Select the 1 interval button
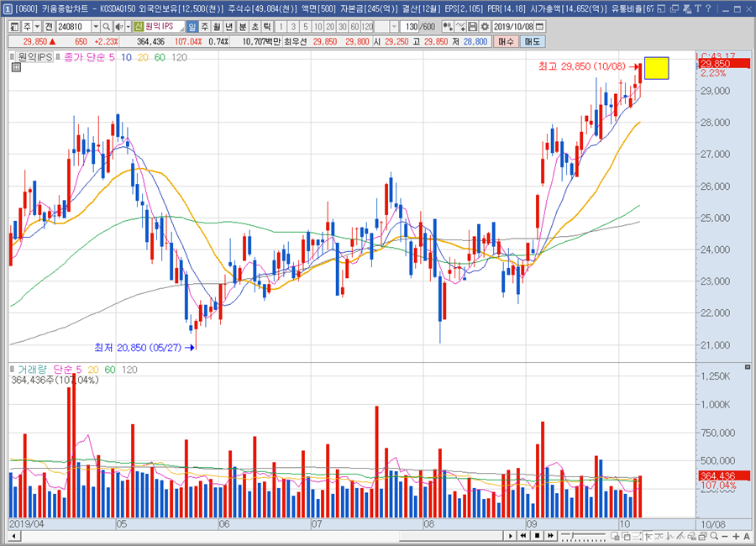The image size is (756, 546). pos(281,27)
